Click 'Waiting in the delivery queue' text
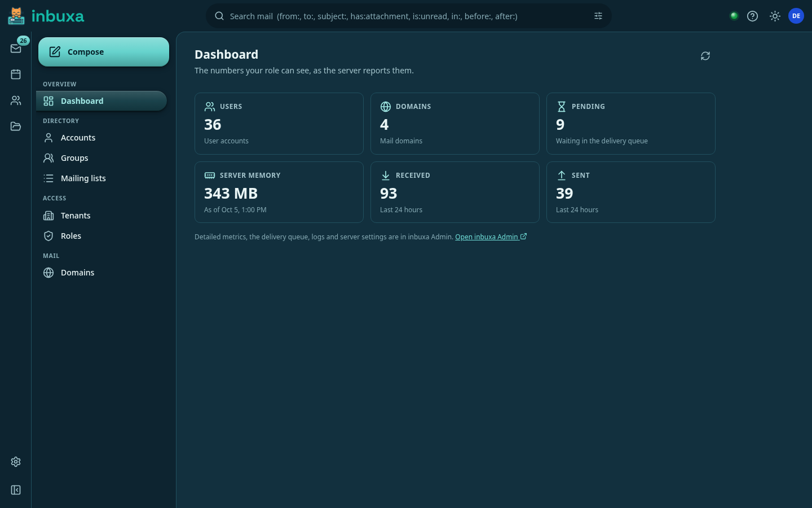This screenshot has width=812, height=508. tap(602, 141)
